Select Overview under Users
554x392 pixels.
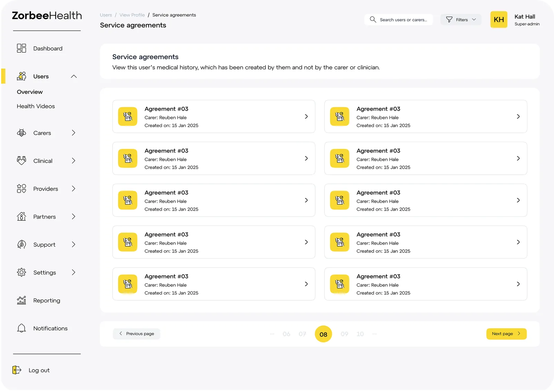coord(30,92)
